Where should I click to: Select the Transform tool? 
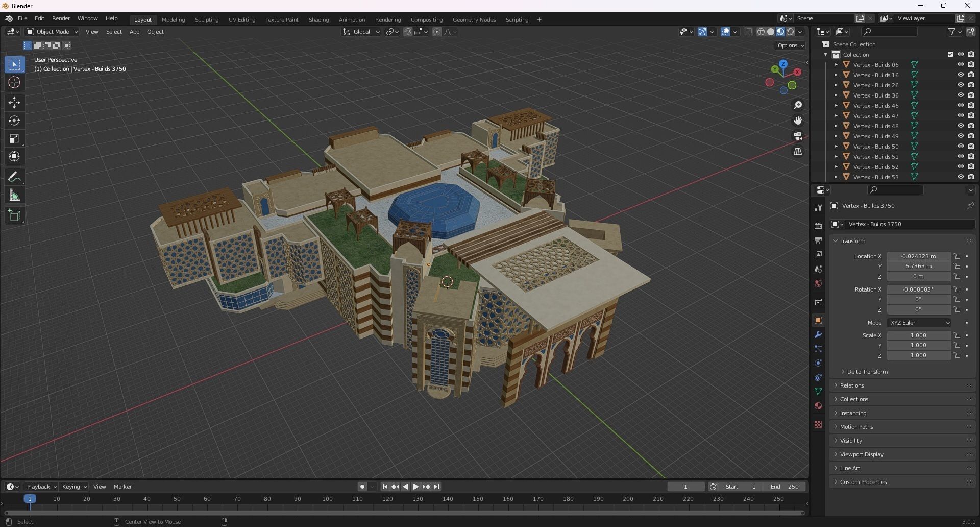click(14, 156)
